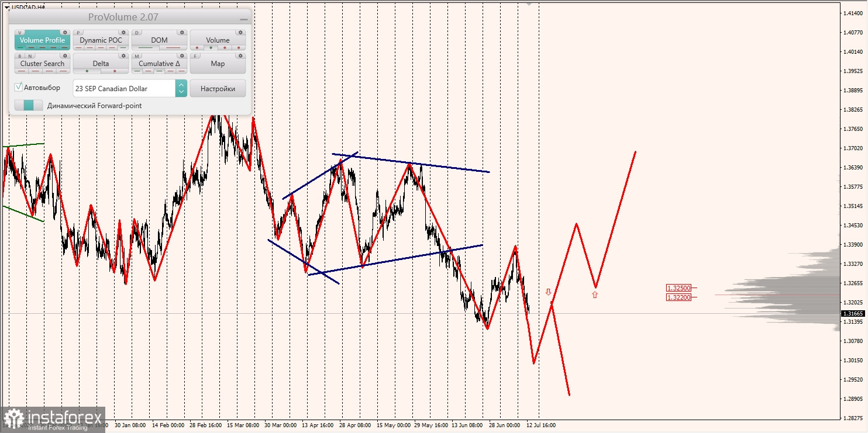Select the red line segment under DOM
Image resolution: width=868 pixels, height=433 pixels.
(173, 47)
